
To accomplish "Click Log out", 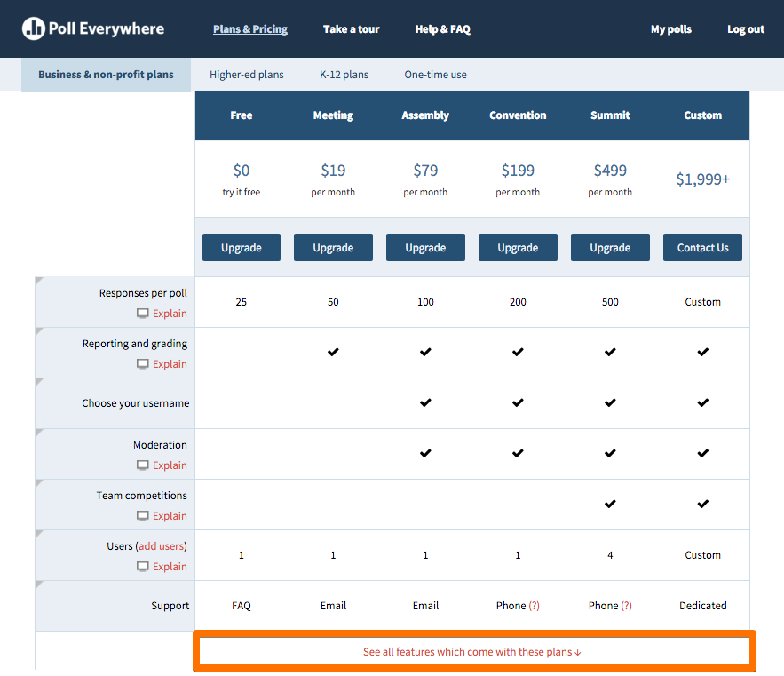I will (746, 29).
